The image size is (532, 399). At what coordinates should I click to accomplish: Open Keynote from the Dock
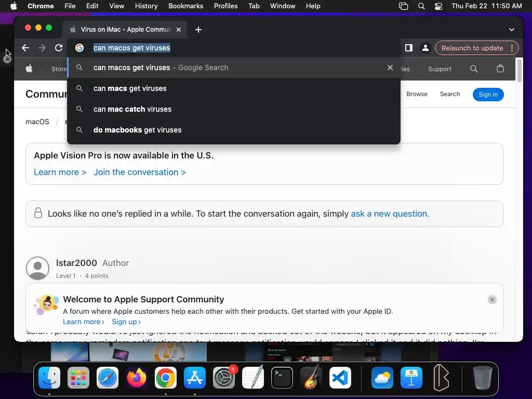411,378
